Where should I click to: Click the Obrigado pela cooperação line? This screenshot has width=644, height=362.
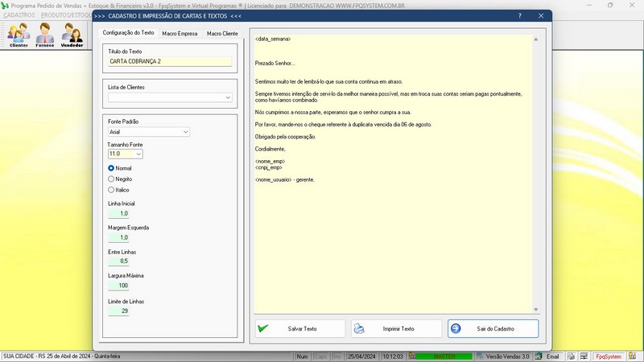[x=286, y=137]
